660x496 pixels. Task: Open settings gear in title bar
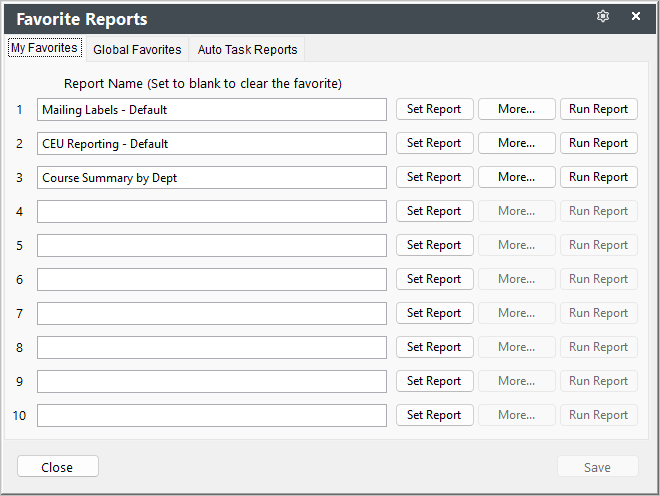[x=603, y=16]
